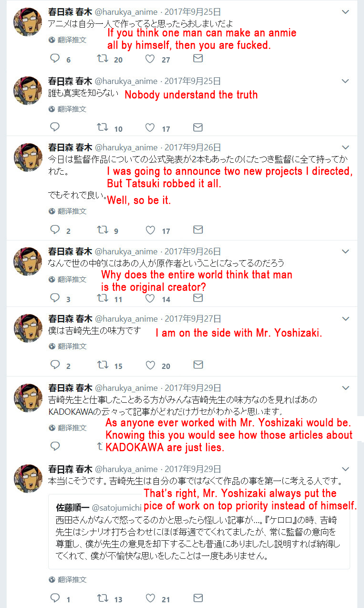Open the @harukya_anime handle in the second tweet
Screen dimensions: 364x608
pyautogui.click(x=126, y=81)
